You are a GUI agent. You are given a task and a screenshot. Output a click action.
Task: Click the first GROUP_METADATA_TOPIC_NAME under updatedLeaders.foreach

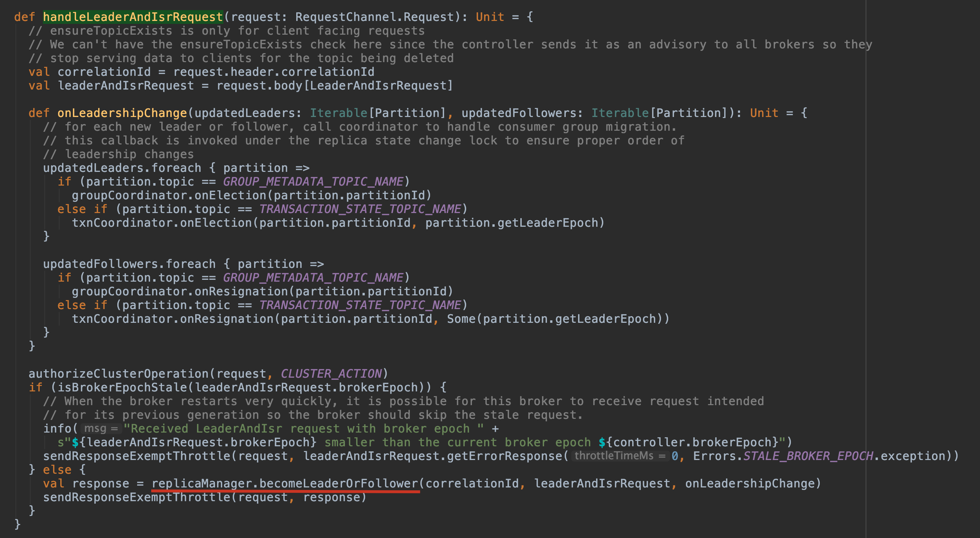pos(313,182)
